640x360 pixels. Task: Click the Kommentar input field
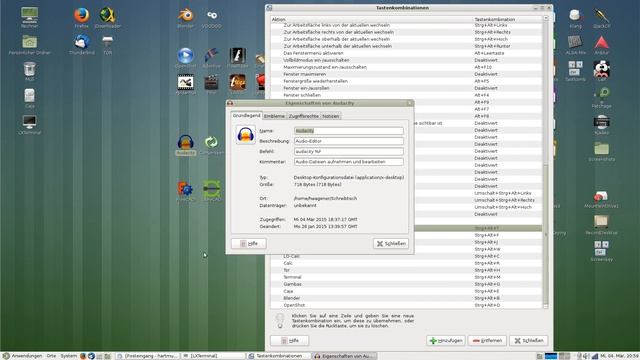[349, 162]
